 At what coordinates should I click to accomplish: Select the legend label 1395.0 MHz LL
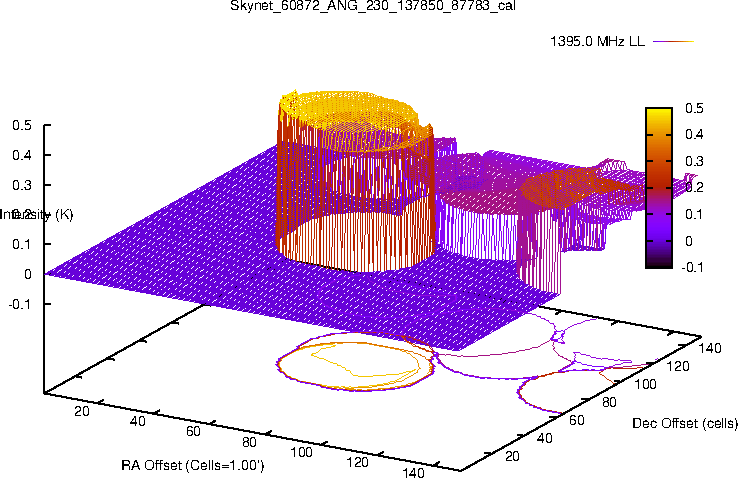click(x=597, y=41)
